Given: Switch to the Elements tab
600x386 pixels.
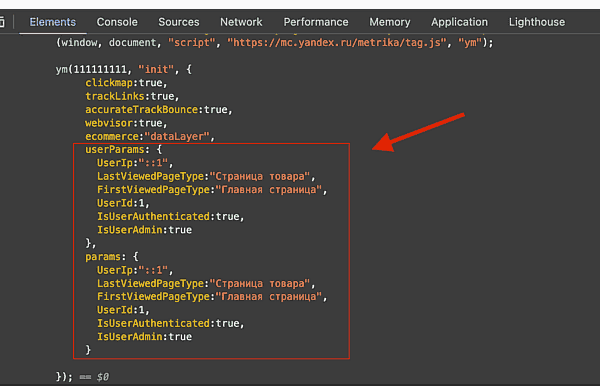Looking at the screenshot, I should [x=53, y=22].
